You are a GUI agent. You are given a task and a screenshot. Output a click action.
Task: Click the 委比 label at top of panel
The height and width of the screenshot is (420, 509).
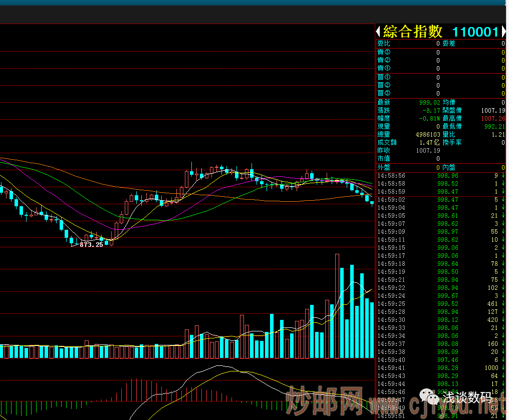pos(383,44)
